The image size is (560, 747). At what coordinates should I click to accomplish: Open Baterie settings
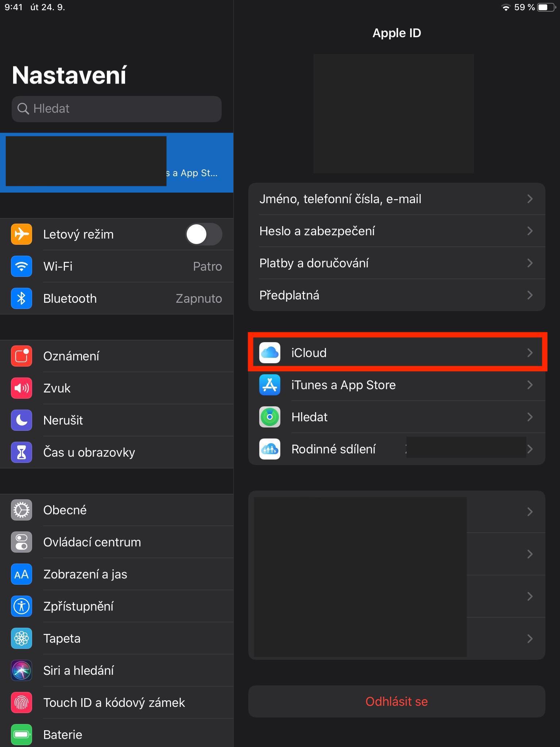117,734
